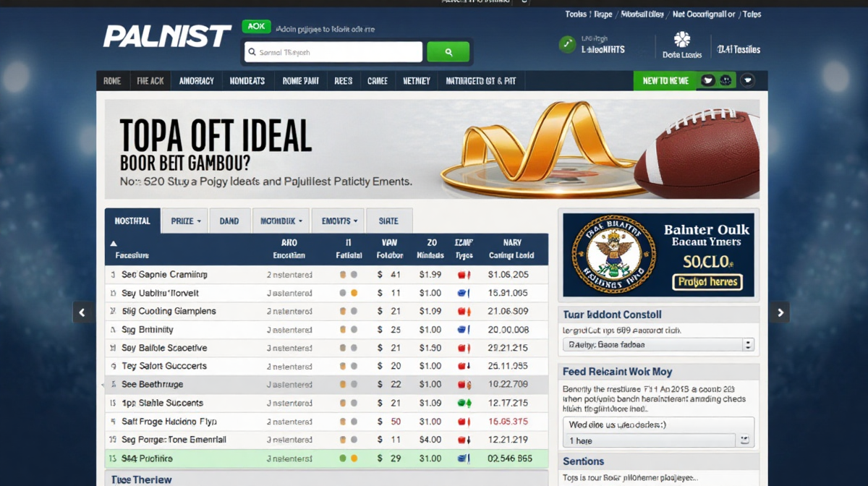Click the sort triangle above Facesiure header
The width and height of the screenshot is (868, 486).
pyautogui.click(x=114, y=243)
